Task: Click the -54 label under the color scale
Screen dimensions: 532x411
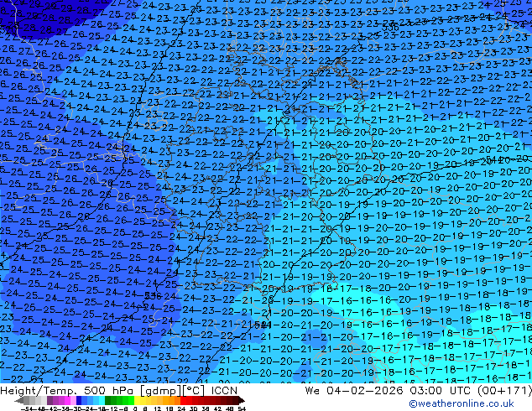Action: pos(27,408)
